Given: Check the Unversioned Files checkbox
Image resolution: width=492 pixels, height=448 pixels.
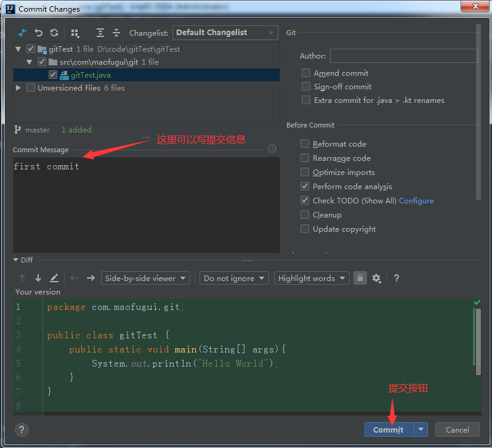Looking at the screenshot, I should 31,88.
